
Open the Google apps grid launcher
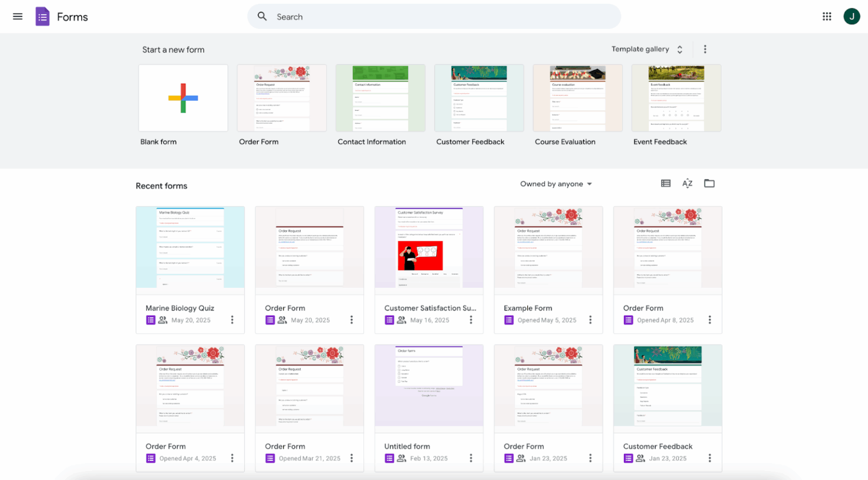(827, 16)
